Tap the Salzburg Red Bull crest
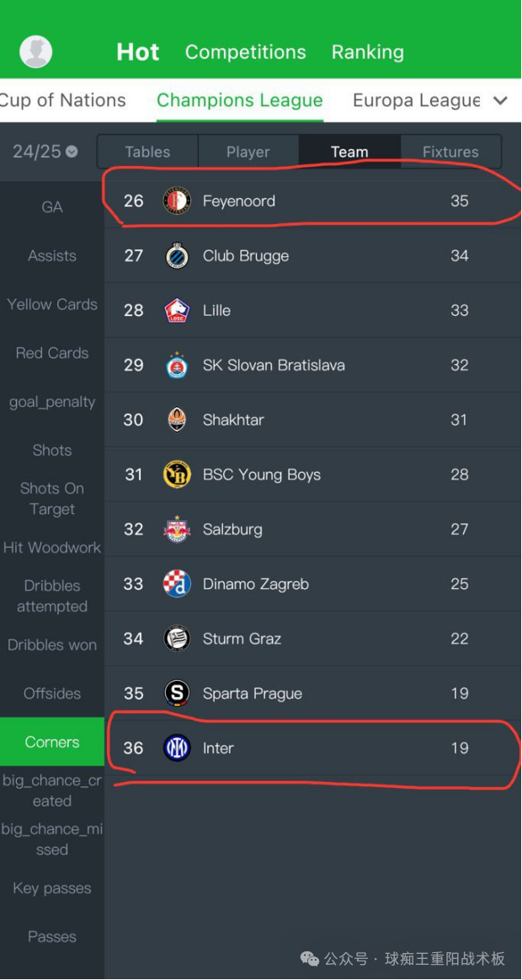The image size is (522, 980). (x=177, y=529)
